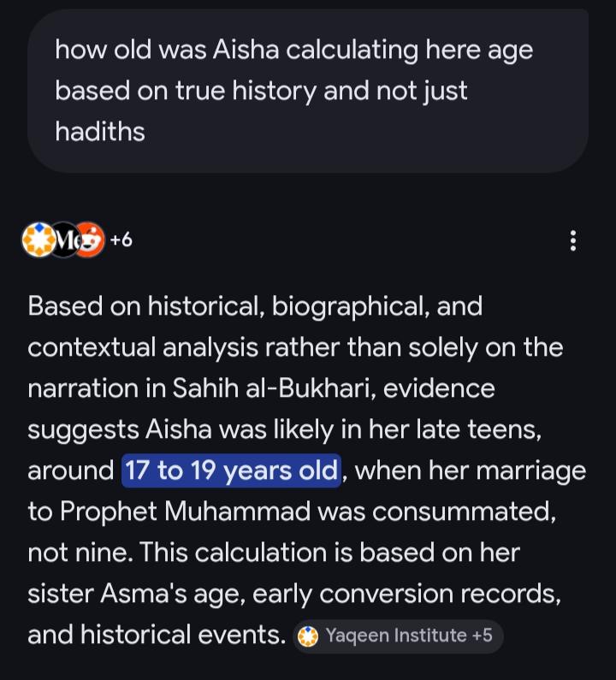Open the three-dot more options menu
Image resolution: width=616 pixels, height=680 pixels.
pyautogui.click(x=573, y=240)
